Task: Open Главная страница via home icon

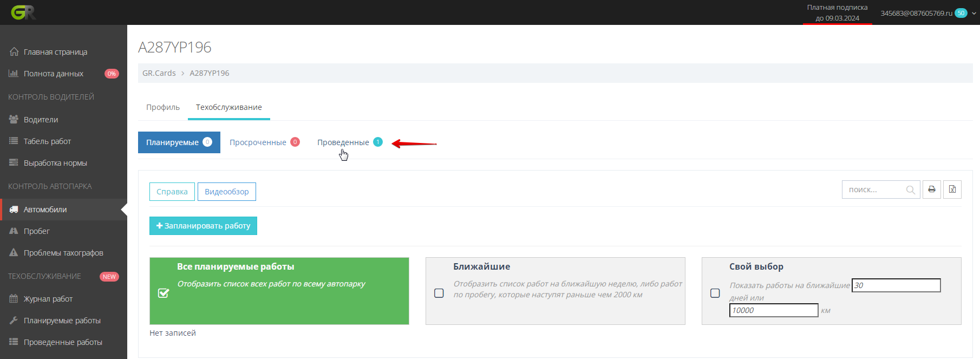Action: (x=14, y=52)
